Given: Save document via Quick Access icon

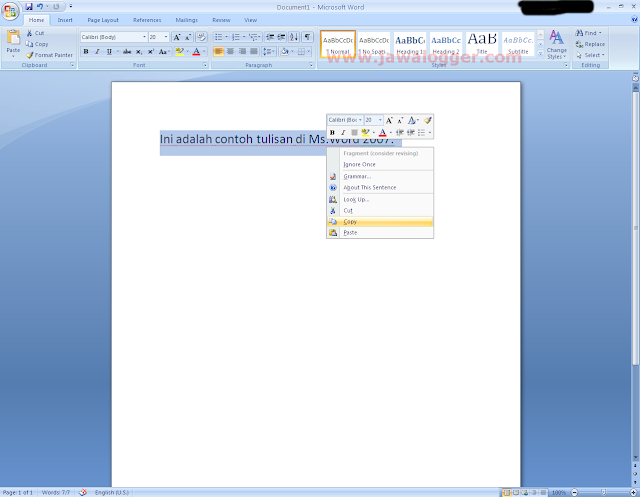Looking at the screenshot, I should pyautogui.click(x=29, y=7).
